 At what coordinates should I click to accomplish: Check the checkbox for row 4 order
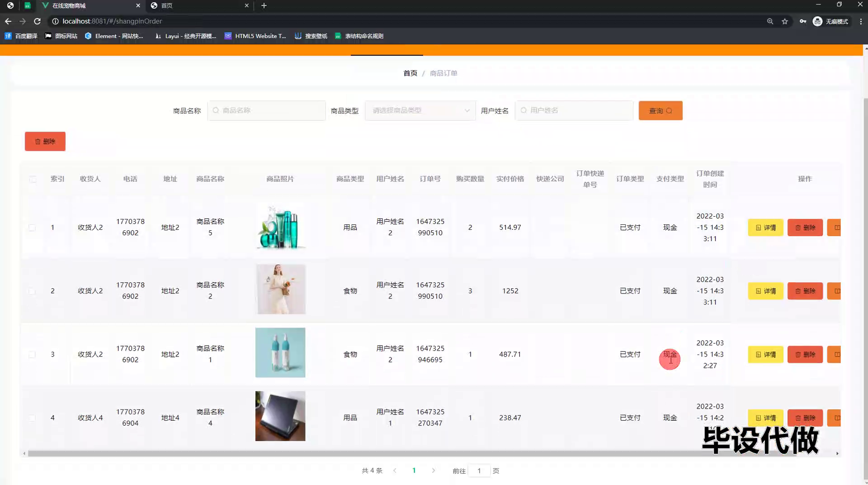(x=32, y=418)
